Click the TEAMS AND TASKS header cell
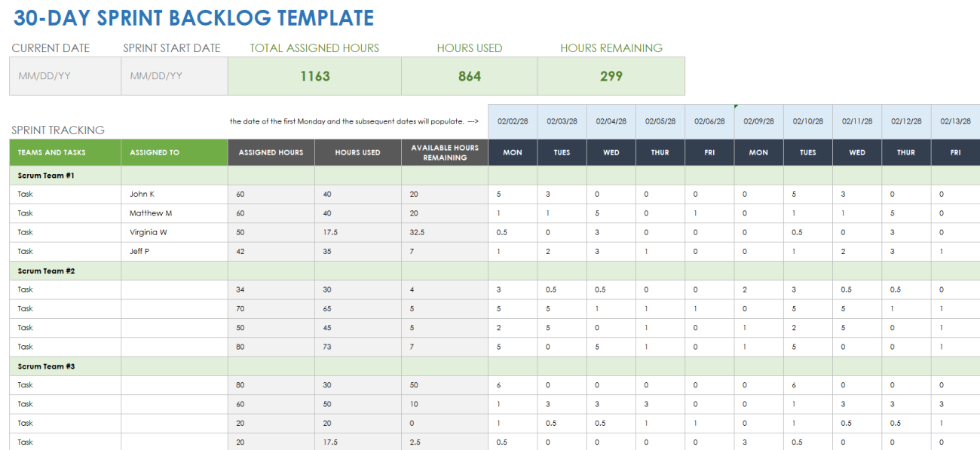Viewport: 980px width, 450px height. (51, 152)
